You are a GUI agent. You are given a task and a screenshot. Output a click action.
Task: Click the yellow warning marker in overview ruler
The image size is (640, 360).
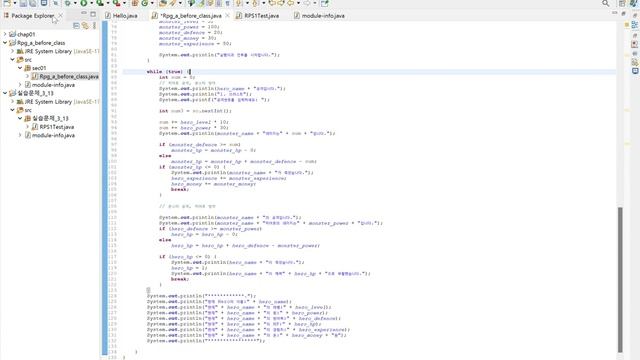(627, 25)
